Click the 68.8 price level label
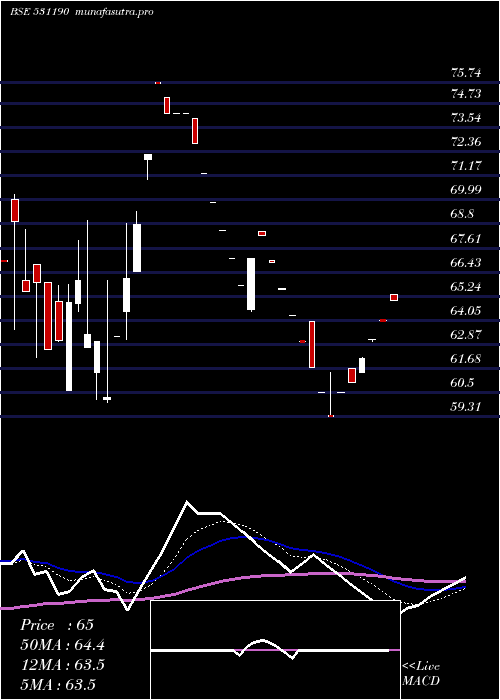 click(x=462, y=214)
